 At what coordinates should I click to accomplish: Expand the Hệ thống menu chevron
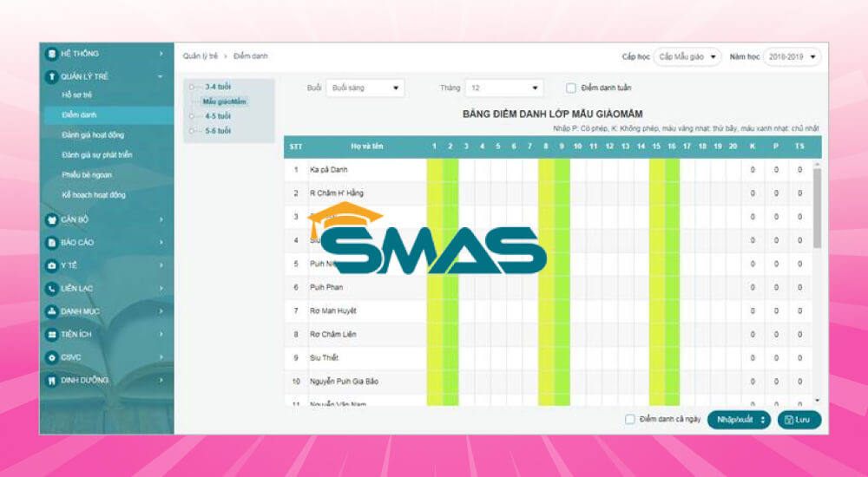[x=161, y=54]
